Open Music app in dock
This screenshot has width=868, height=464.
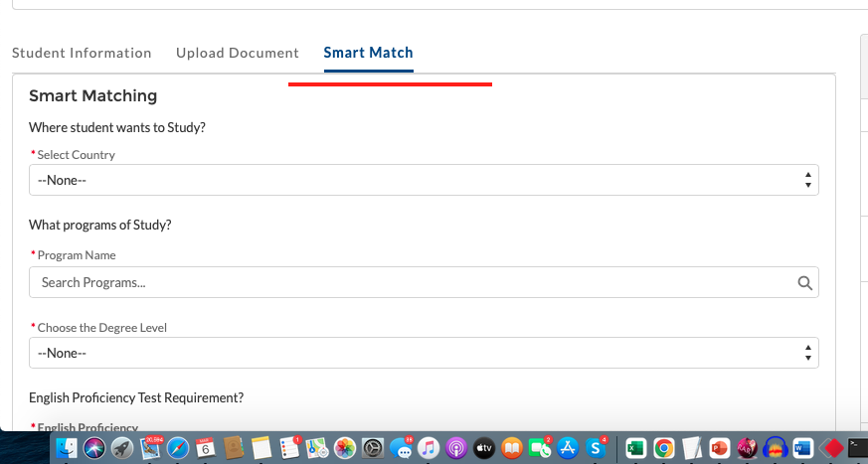click(429, 448)
